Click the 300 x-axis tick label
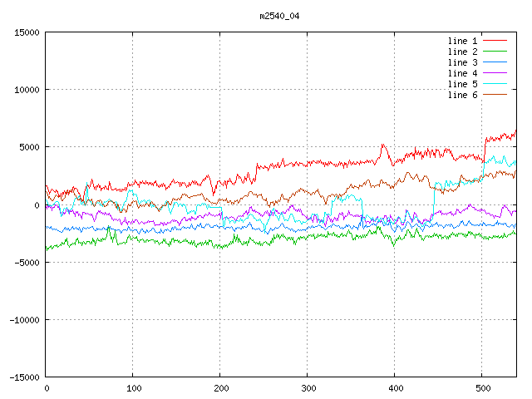This screenshot has height=399, width=532. pyautogui.click(x=307, y=388)
